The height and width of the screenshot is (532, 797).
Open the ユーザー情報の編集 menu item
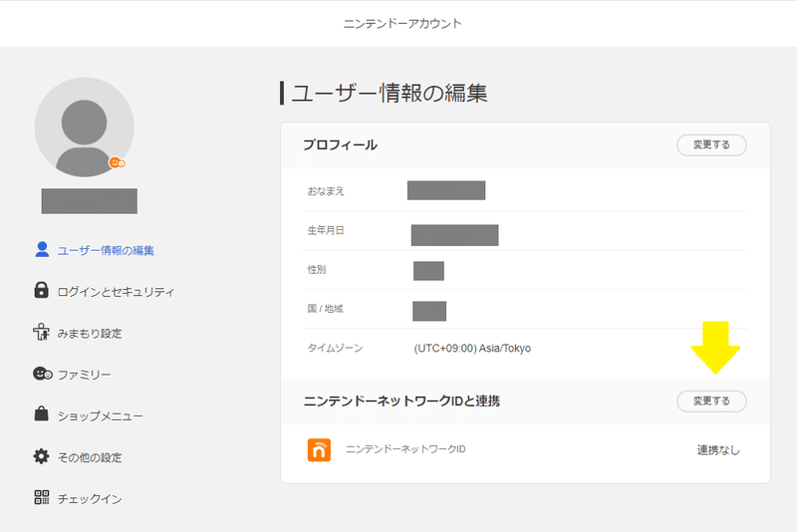click(106, 250)
